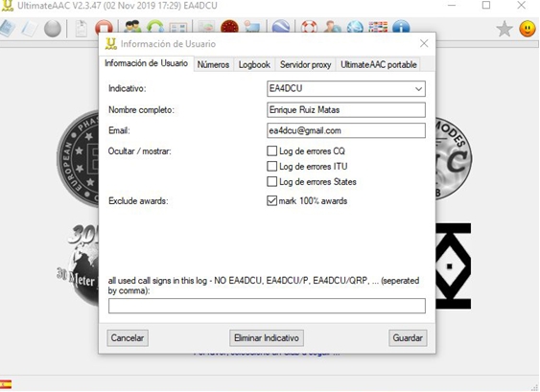Click the Nombre completo input field
The width and height of the screenshot is (540, 392).
[x=346, y=110]
